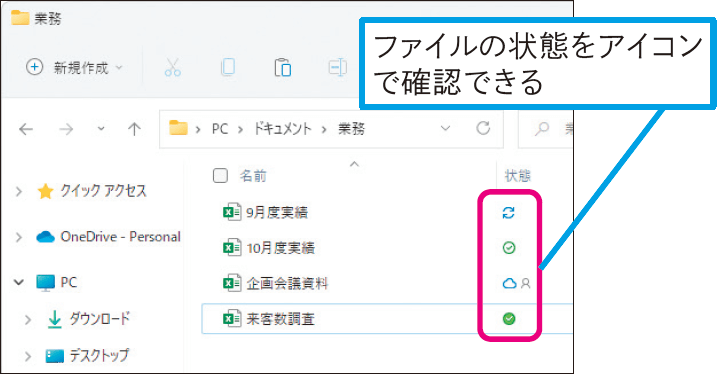Open the 新規作成 menu button
Image resolution: width=717 pixels, height=374 pixels.
(74, 68)
